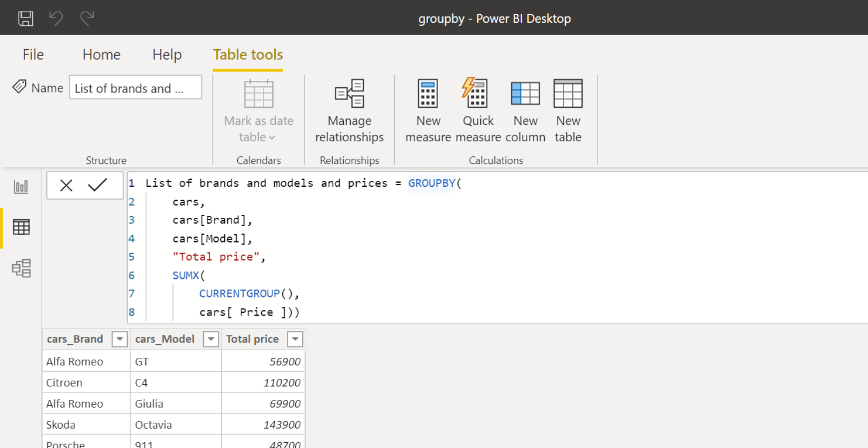Add a New column
This screenshot has width=868, height=448.
click(525, 112)
